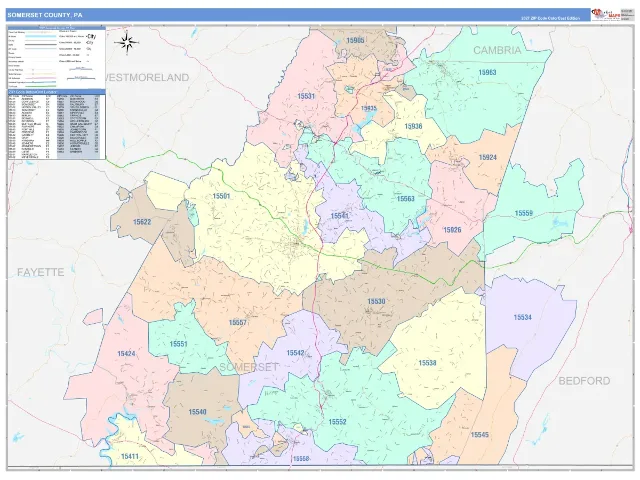Screen dimensions: 640x480
Task: Click the legend box title bar
Action: (x=57, y=28)
